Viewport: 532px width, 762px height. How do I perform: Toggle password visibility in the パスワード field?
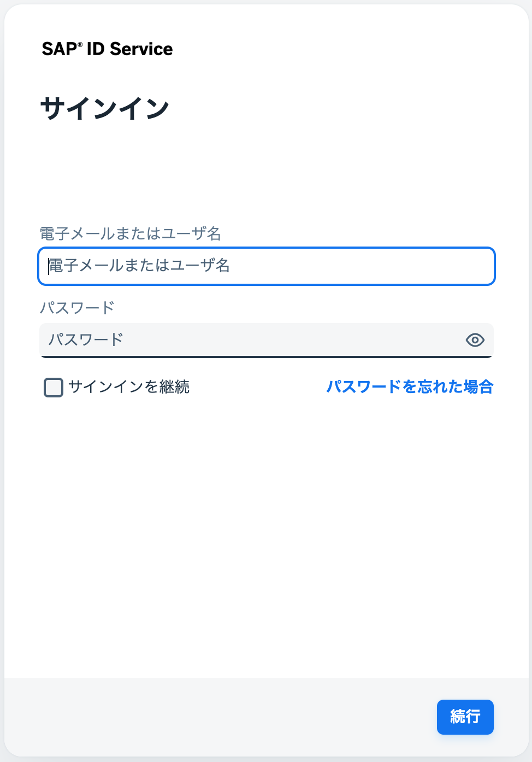(475, 340)
